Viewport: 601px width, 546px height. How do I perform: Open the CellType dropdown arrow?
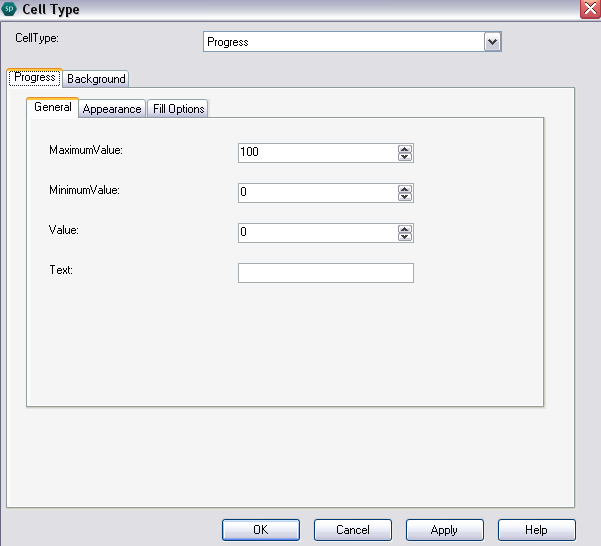point(493,42)
